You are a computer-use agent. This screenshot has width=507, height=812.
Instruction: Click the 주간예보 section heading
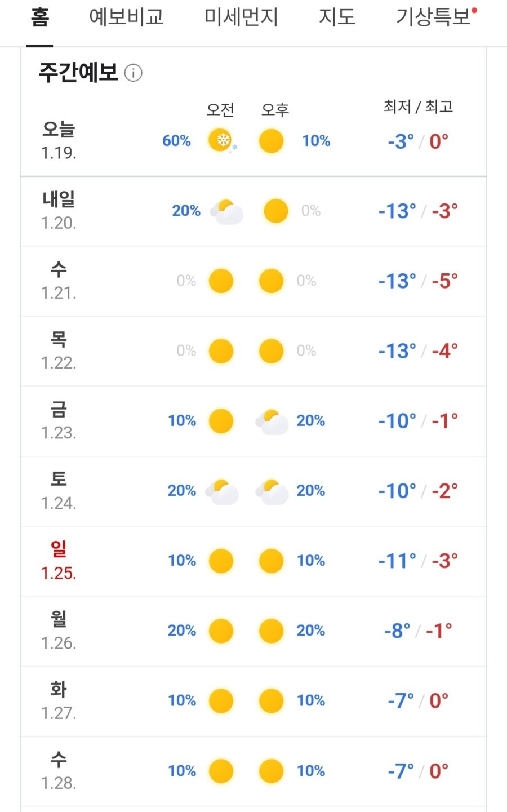78,73
